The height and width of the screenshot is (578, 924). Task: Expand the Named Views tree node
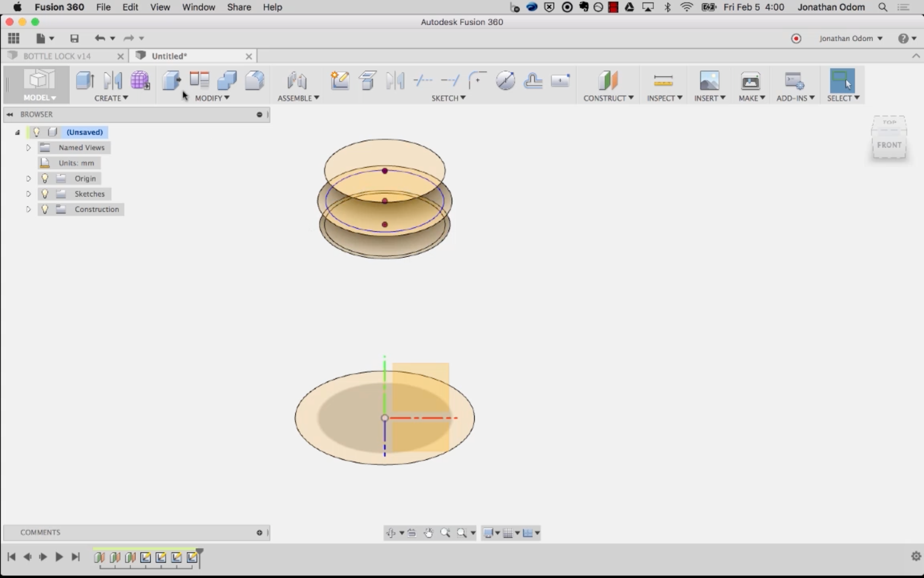coord(28,148)
